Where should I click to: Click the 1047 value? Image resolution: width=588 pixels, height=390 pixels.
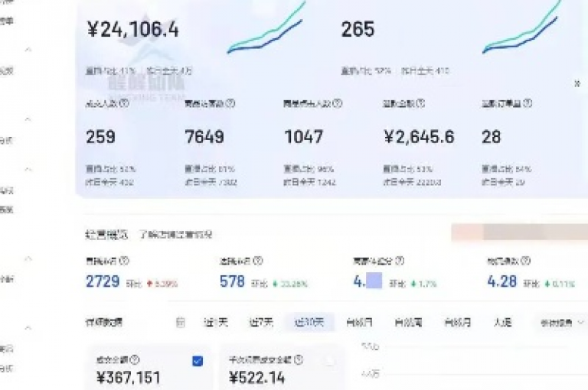tap(304, 137)
